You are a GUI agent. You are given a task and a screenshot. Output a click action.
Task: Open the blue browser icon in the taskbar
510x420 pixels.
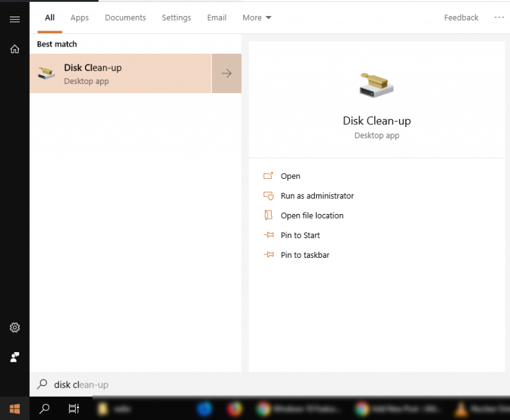coord(205,409)
